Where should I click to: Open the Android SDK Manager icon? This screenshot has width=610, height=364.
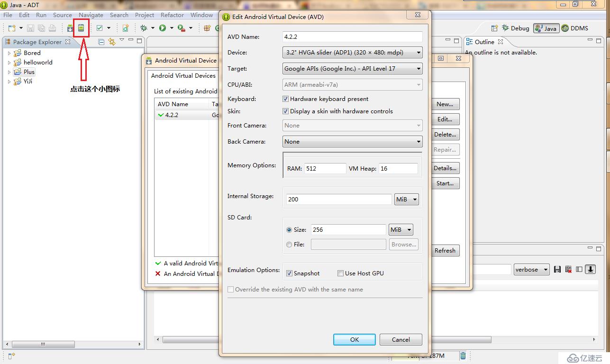(70, 28)
